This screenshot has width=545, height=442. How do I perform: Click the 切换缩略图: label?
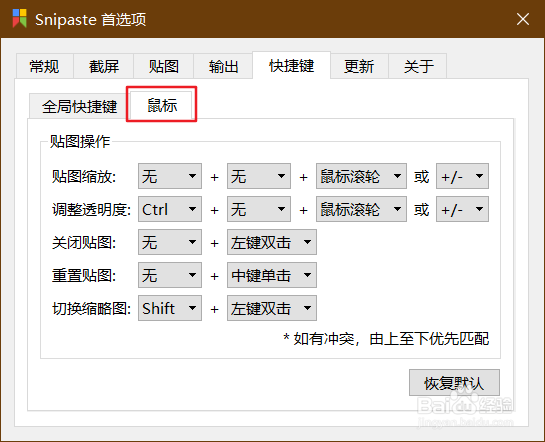[x=91, y=309]
